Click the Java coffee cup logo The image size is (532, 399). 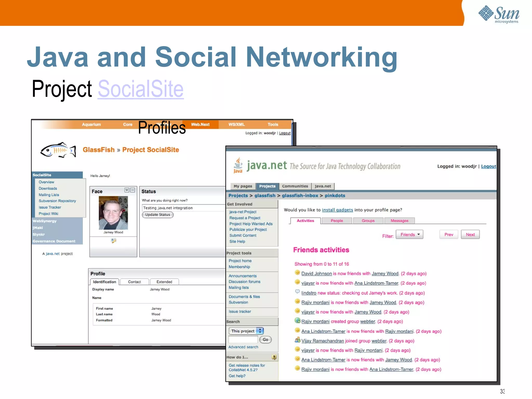(x=238, y=165)
